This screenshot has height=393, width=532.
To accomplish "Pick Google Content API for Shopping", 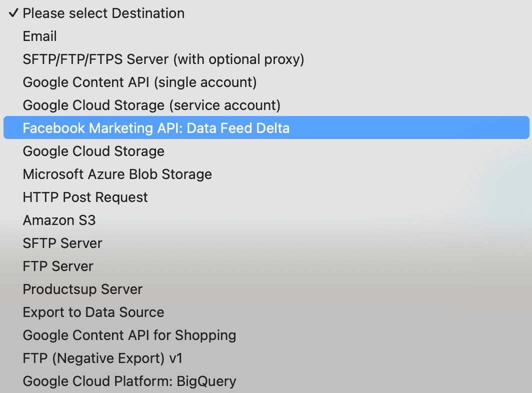I will pos(266,335).
